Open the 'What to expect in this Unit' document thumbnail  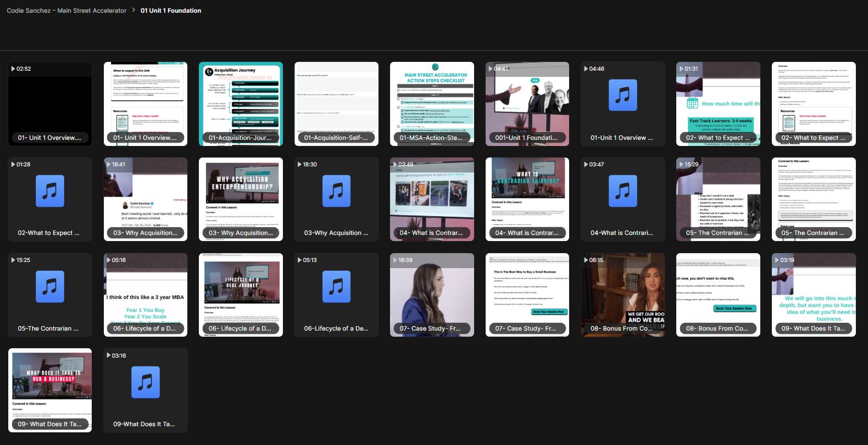click(x=145, y=104)
